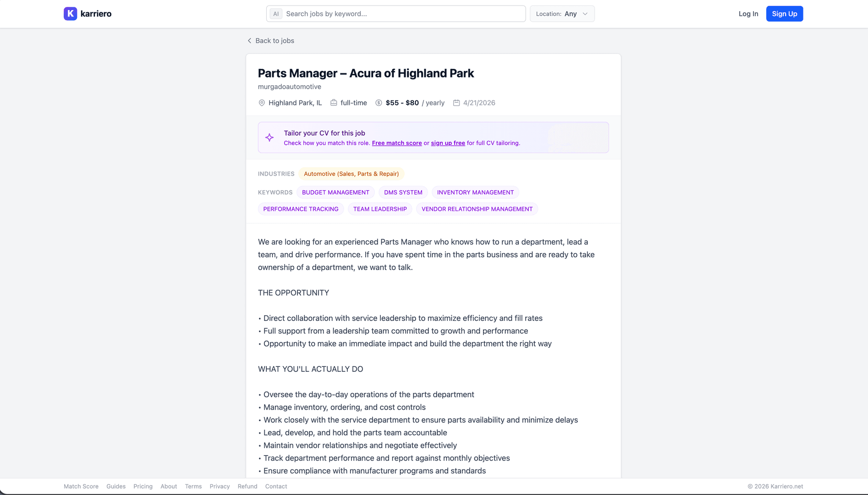Open About in the footer

[169, 486]
